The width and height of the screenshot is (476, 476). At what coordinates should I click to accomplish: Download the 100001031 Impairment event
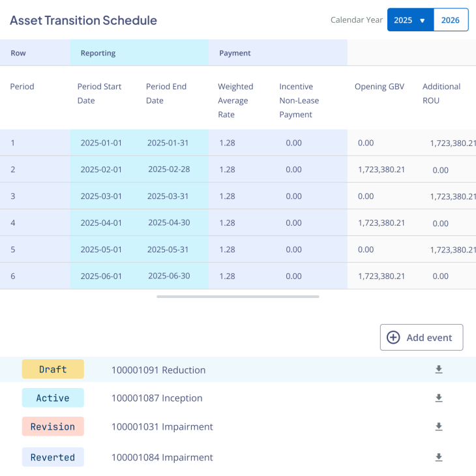[439, 426]
